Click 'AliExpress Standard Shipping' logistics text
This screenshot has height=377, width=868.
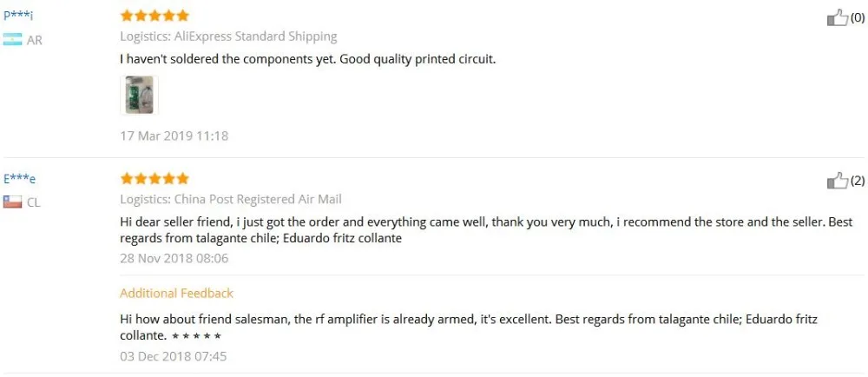click(x=256, y=37)
